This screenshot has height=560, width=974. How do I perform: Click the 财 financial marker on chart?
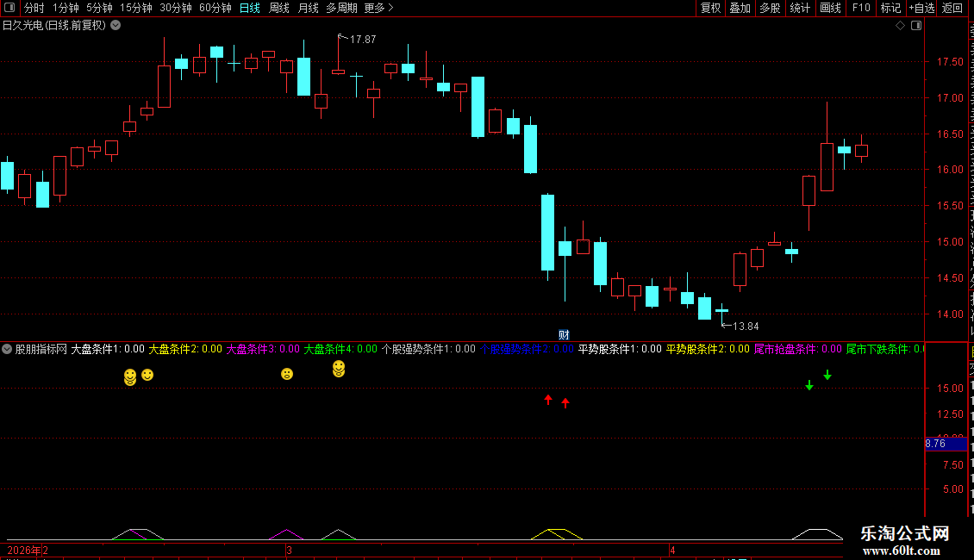(564, 334)
